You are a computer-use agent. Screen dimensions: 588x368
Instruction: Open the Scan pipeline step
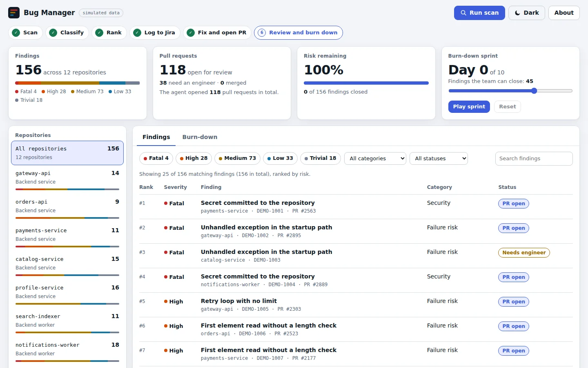click(25, 33)
